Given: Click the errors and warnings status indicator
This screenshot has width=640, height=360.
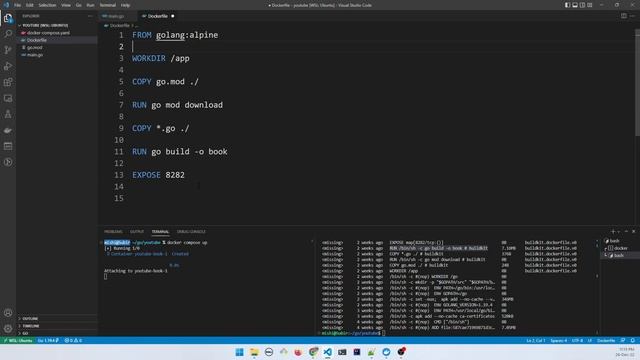Looking at the screenshot, I should 73,340.
